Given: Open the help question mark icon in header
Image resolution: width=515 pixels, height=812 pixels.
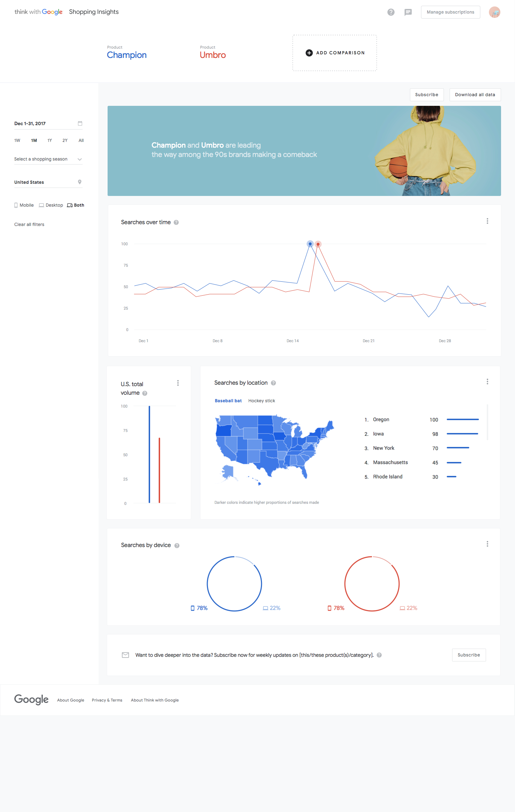Looking at the screenshot, I should [391, 12].
